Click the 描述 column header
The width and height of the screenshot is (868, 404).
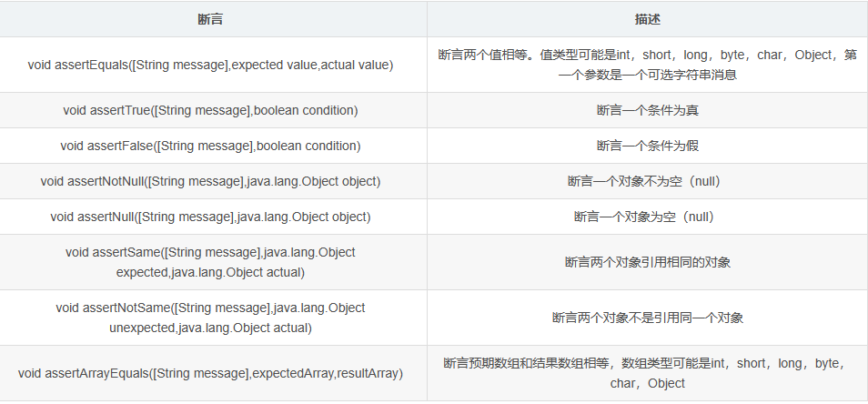pos(647,18)
